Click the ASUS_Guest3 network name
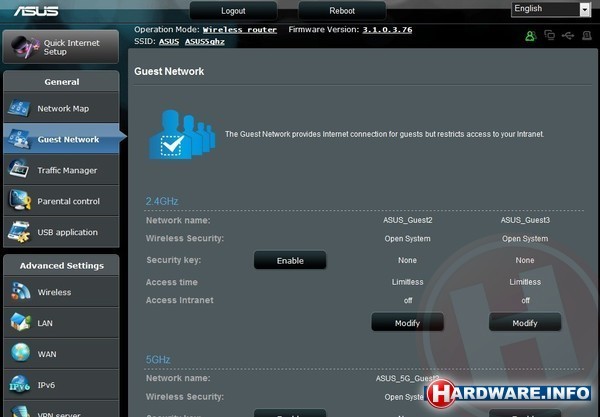The image size is (600, 417). click(x=525, y=220)
